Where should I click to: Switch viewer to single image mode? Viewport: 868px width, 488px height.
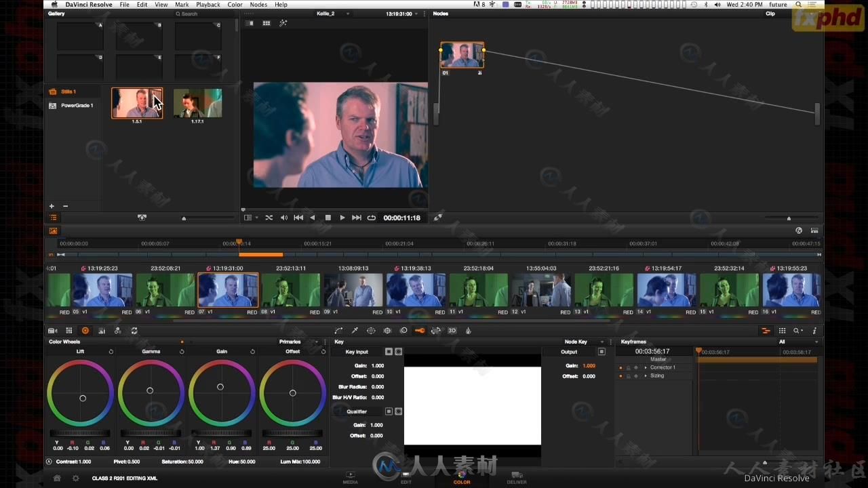click(250, 23)
